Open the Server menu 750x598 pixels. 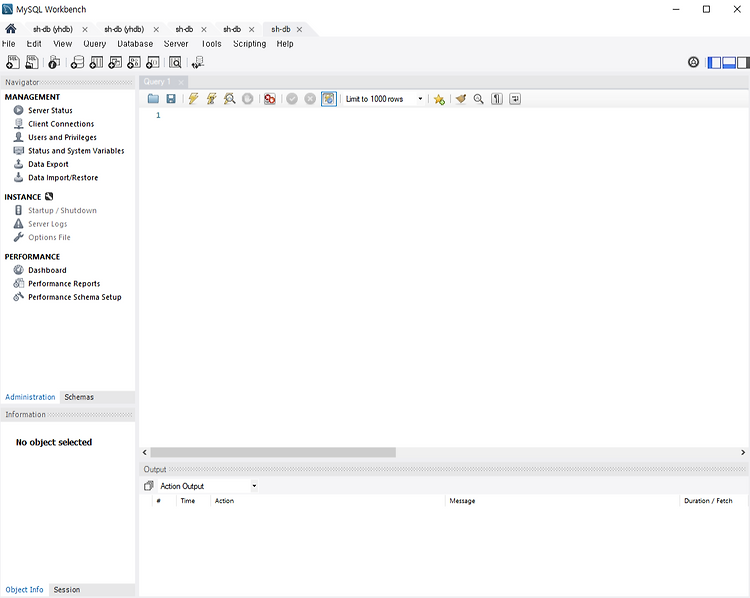176,44
